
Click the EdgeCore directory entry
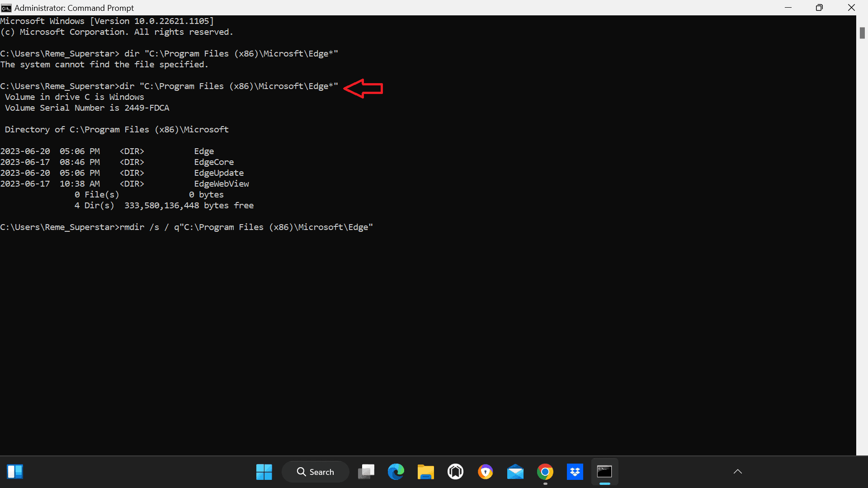214,162
